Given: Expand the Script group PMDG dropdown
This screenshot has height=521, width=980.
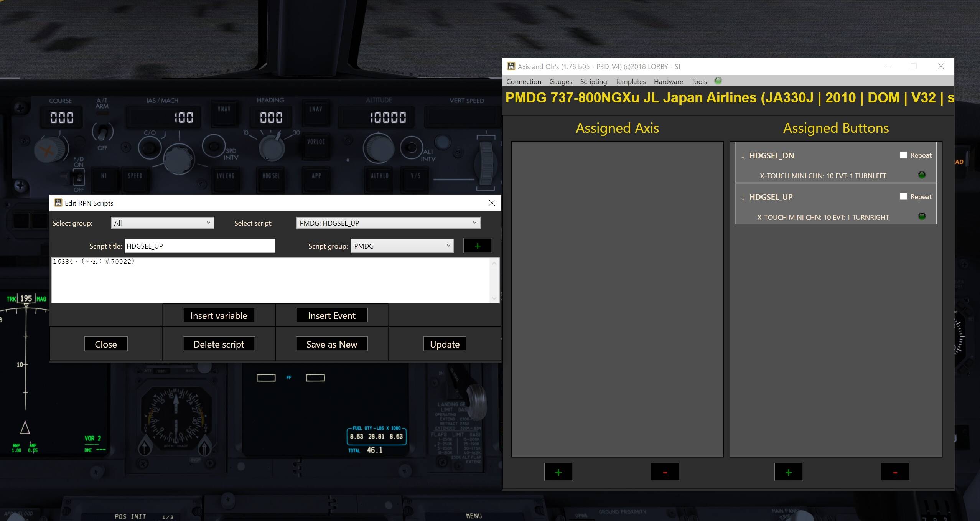Looking at the screenshot, I should [x=448, y=246].
